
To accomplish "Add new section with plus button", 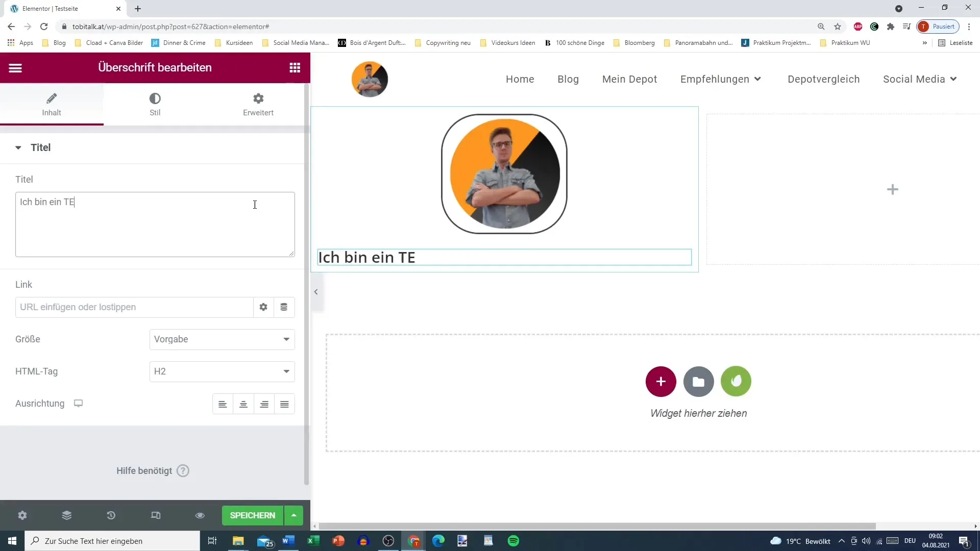I will click(660, 381).
